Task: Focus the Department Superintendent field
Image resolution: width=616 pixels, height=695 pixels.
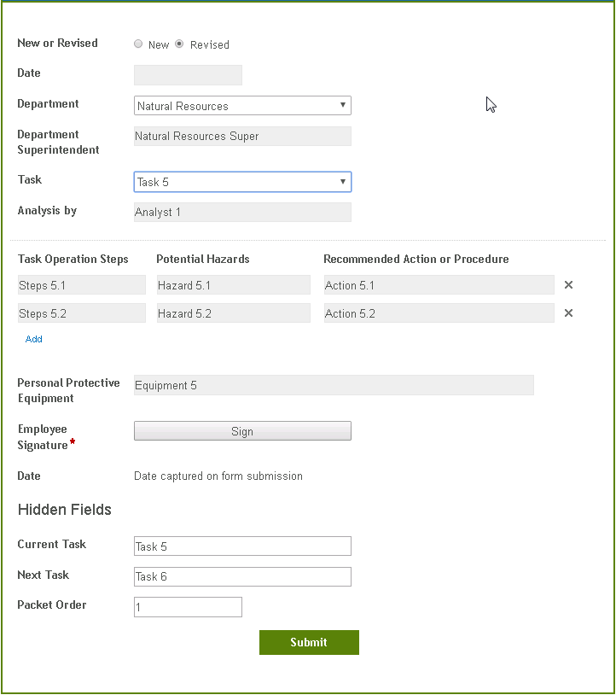Action: (x=242, y=137)
